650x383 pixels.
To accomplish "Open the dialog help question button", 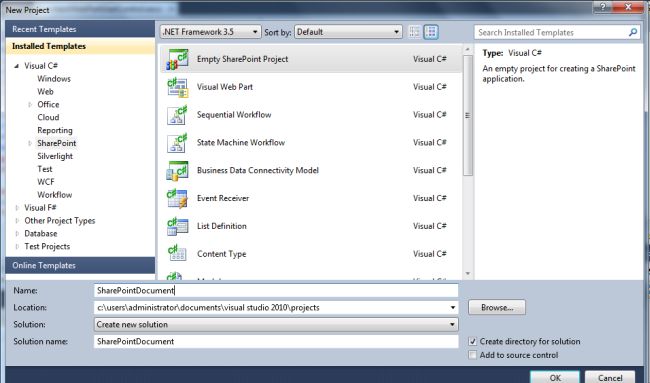I will pos(603,7).
